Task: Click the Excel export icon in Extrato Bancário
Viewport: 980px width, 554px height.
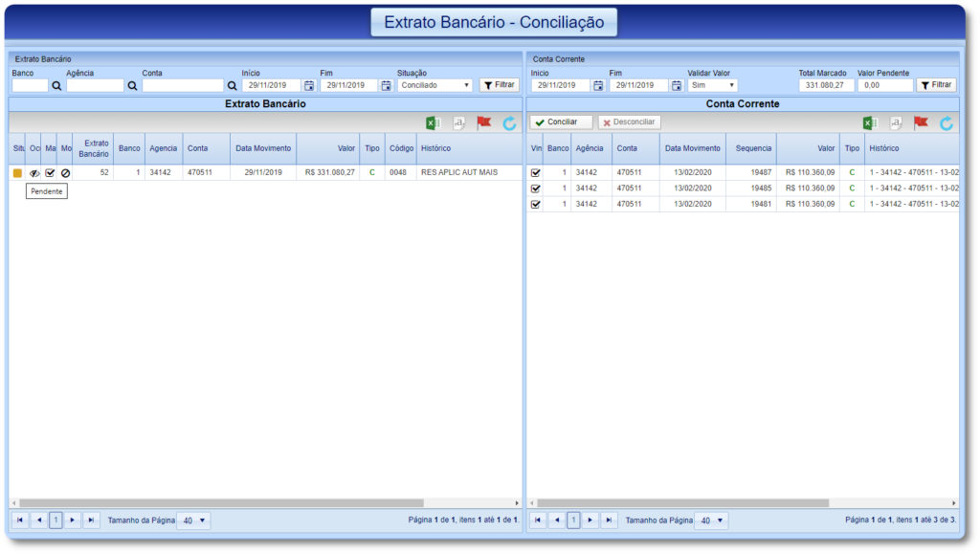Action: point(433,122)
